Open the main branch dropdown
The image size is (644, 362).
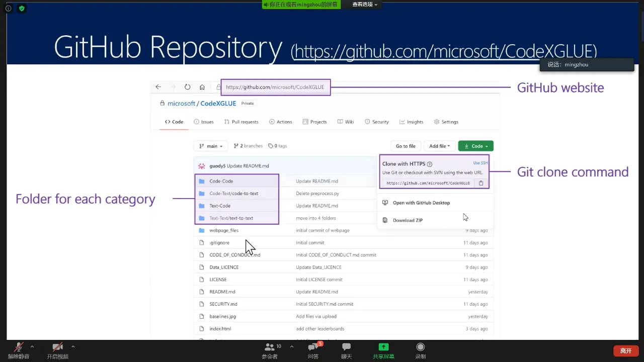point(211,146)
